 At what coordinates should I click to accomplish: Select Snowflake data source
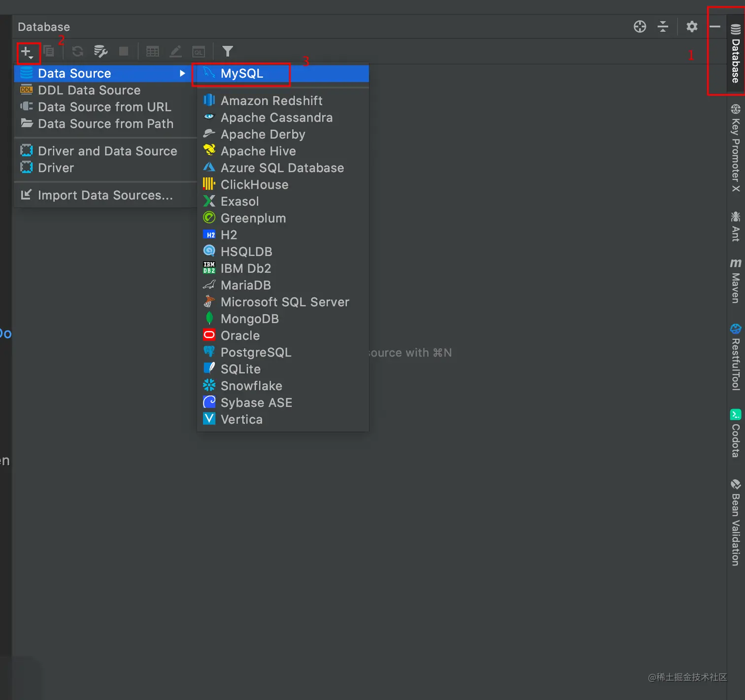click(x=283, y=385)
